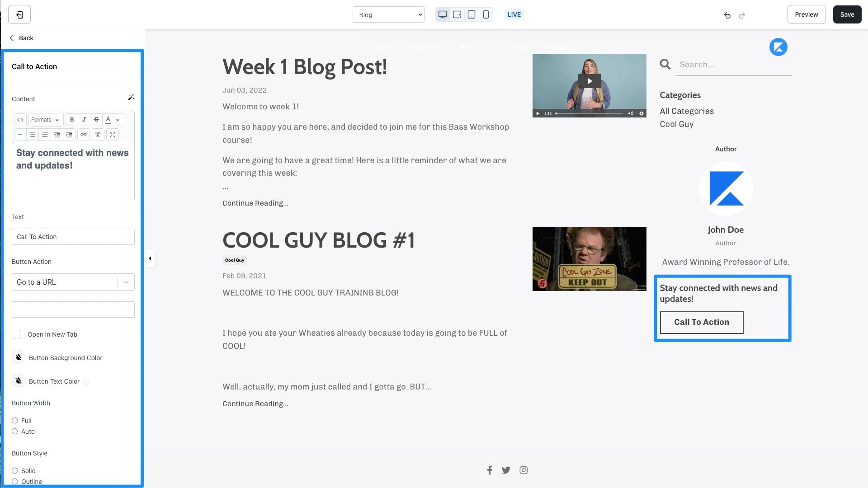Image resolution: width=868 pixels, height=488 pixels.
Task: Choose the Solid button style radio
Action: 15,471
